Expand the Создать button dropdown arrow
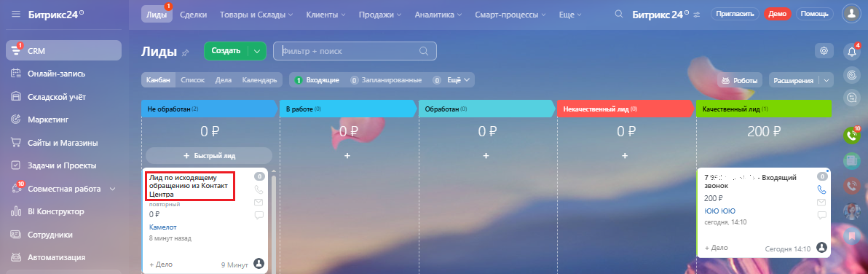 pyautogui.click(x=257, y=51)
